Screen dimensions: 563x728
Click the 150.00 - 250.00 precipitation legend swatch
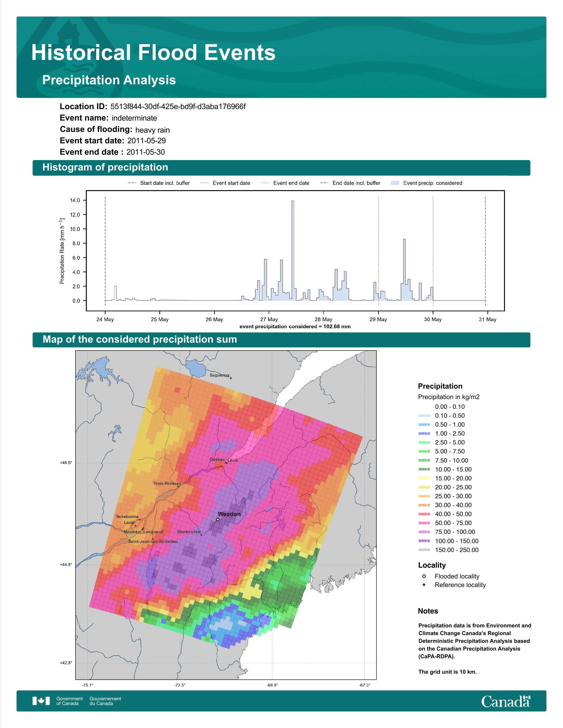[x=424, y=550]
